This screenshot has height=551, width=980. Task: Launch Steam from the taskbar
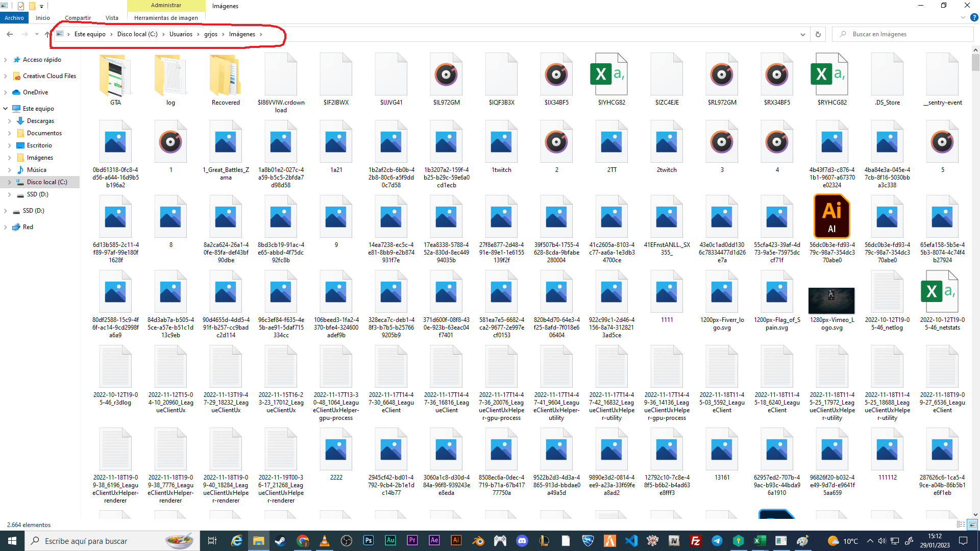[x=280, y=541]
